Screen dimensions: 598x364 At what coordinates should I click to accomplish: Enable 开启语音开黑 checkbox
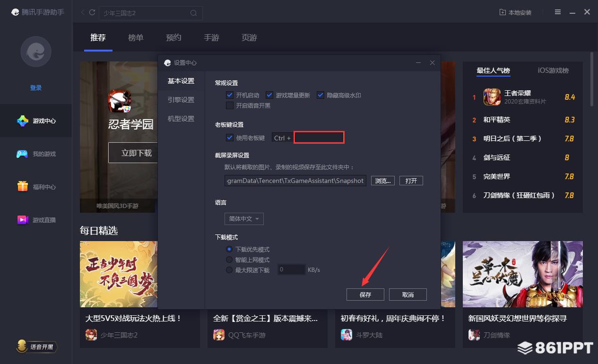point(230,105)
